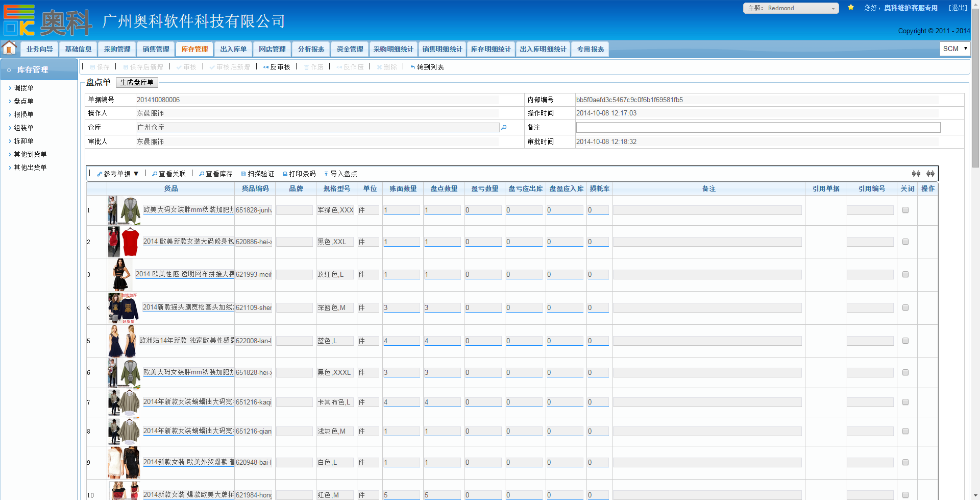
Task: Click the expand-columns icon at far right of grid toolbar
Action: (930, 174)
